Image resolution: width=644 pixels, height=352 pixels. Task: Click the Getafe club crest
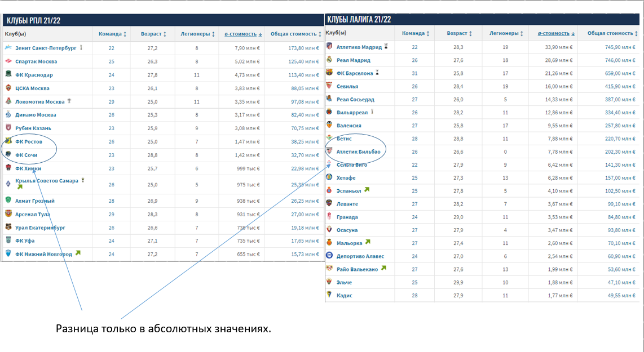329,177
